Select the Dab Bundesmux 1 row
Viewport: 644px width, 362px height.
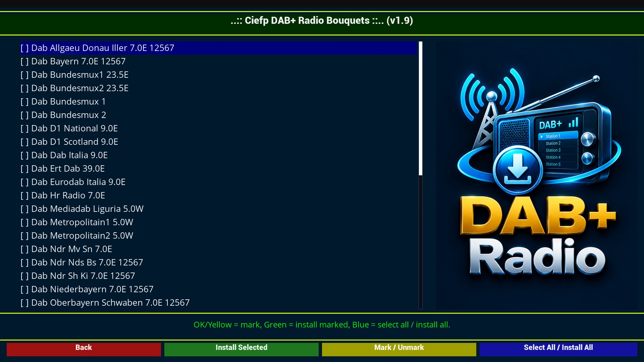pos(218,102)
